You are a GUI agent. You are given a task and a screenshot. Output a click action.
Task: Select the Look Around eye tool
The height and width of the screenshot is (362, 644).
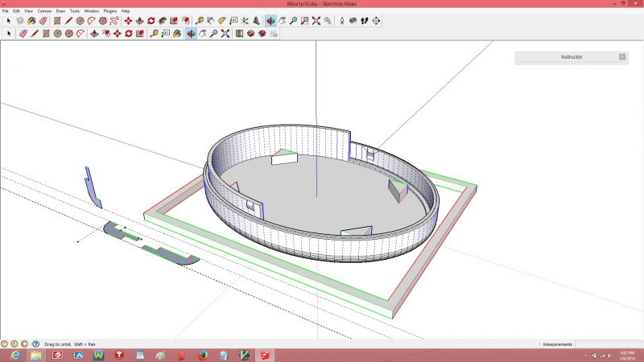(x=353, y=20)
